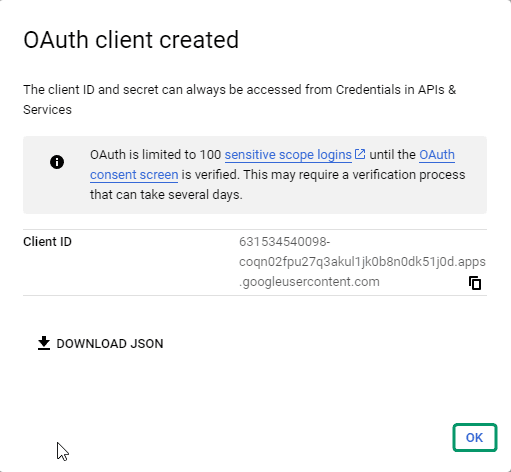Click the 'OAuth client created' dialog title
Image resolution: width=511 pixels, height=472 pixels.
click(131, 40)
